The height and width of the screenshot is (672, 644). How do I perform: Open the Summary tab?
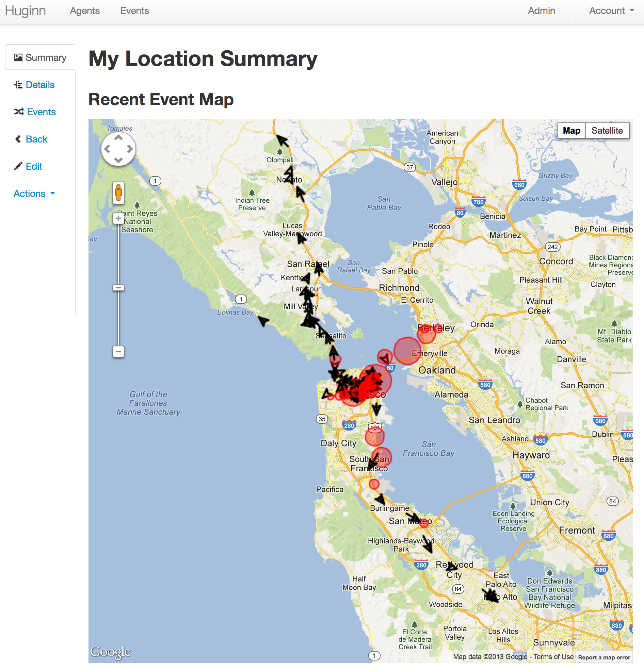point(41,57)
